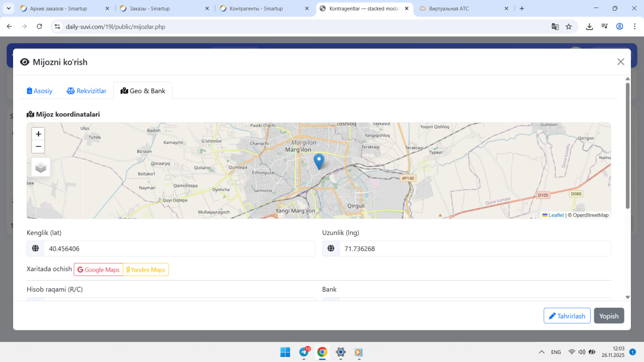
Task: Click Chrome translate page icon
Action: click(555, 27)
